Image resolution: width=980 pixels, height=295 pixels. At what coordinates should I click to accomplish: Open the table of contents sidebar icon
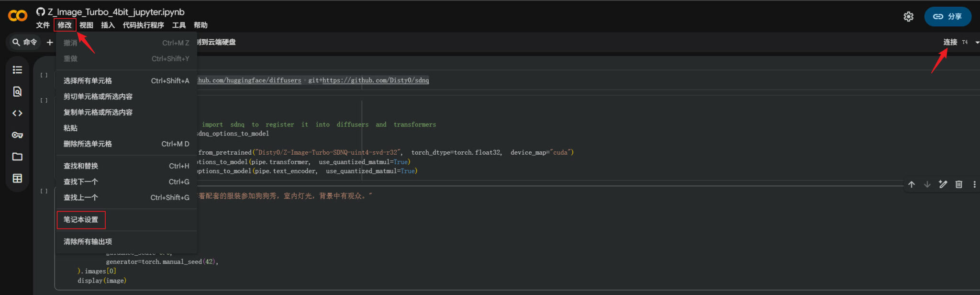tap(17, 70)
